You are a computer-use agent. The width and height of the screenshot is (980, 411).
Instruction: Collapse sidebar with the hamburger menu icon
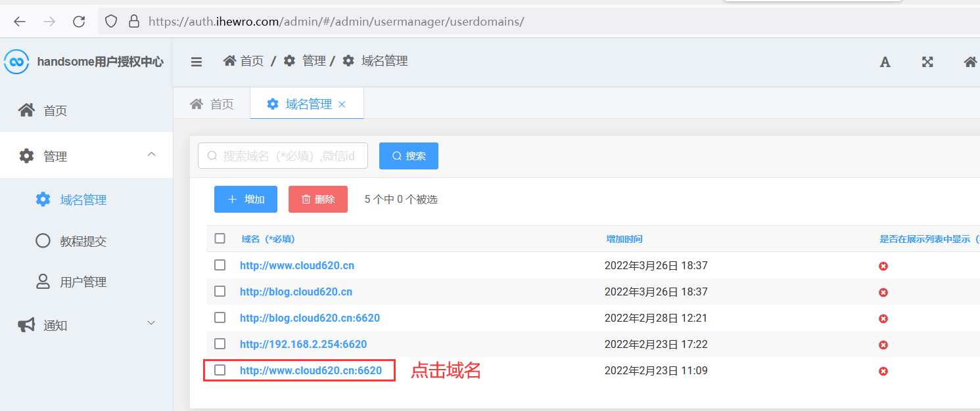[197, 62]
